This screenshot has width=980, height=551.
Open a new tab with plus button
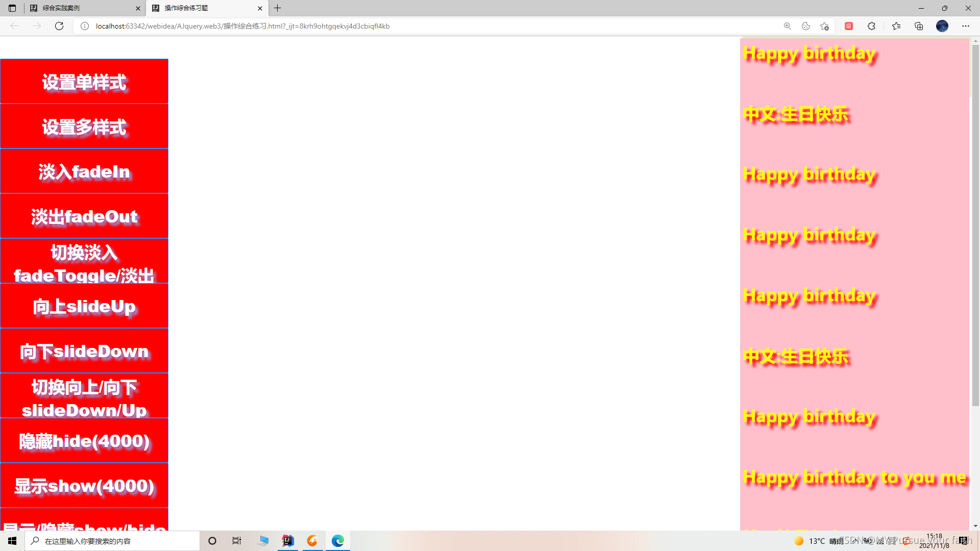[x=278, y=8]
